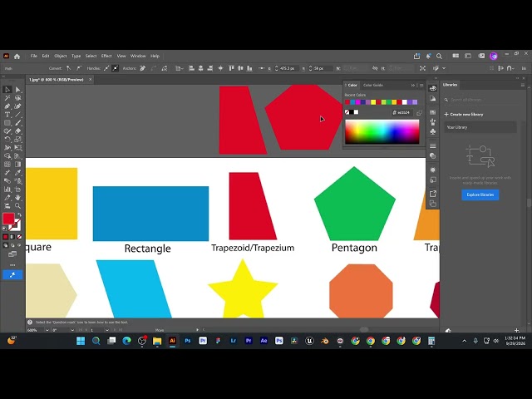Open the Libraries panel options menu
Screen dimensions: 532x399
[523, 85]
